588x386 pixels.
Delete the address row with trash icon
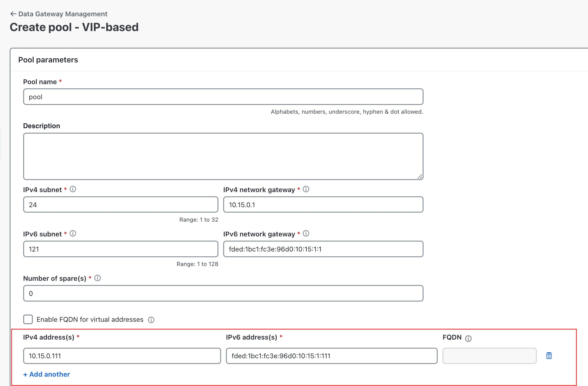[549, 356]
